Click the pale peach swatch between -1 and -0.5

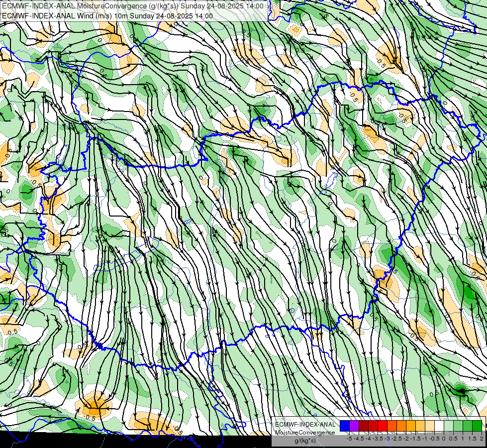coord(430,426)
